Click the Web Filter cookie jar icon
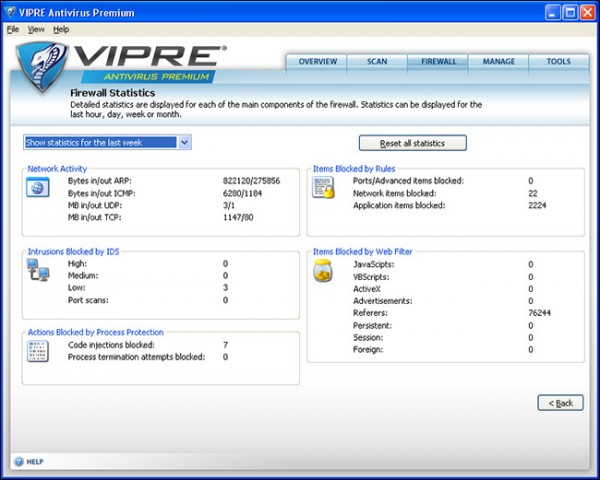Image resolution: width=600 pixels, height=480 pixels. [x=323, y=271]
